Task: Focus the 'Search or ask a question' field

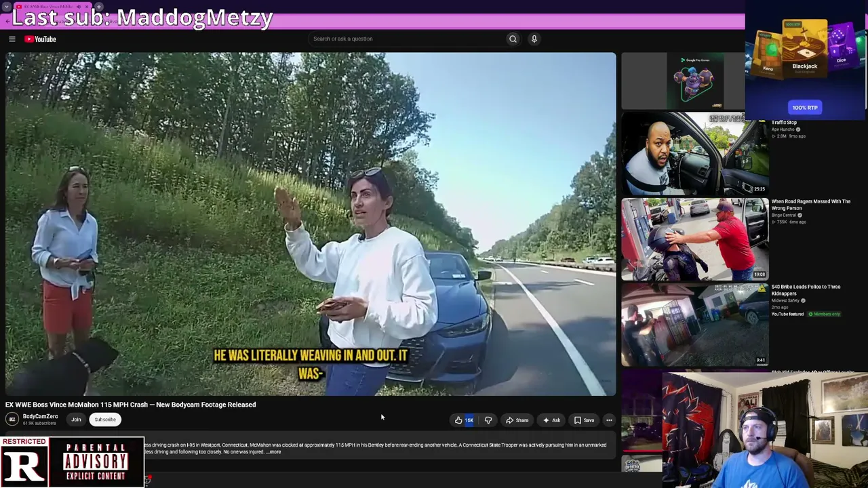Action: pyautogui.click(x=406, y=39)
